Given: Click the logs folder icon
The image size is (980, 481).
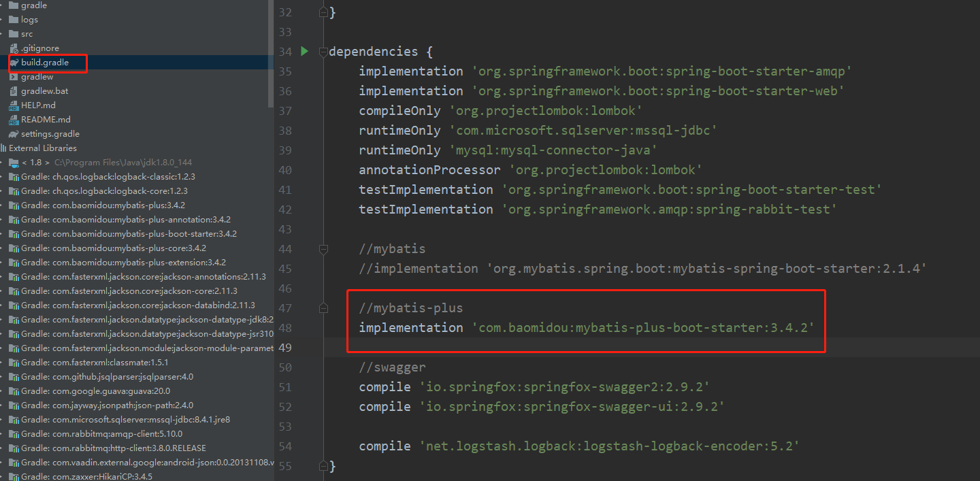Looking at the screenshot, I should [x=14, y=20].
